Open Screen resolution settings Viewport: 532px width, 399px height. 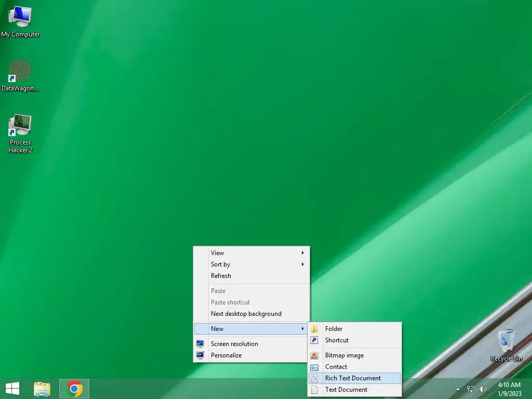[251, 344]
